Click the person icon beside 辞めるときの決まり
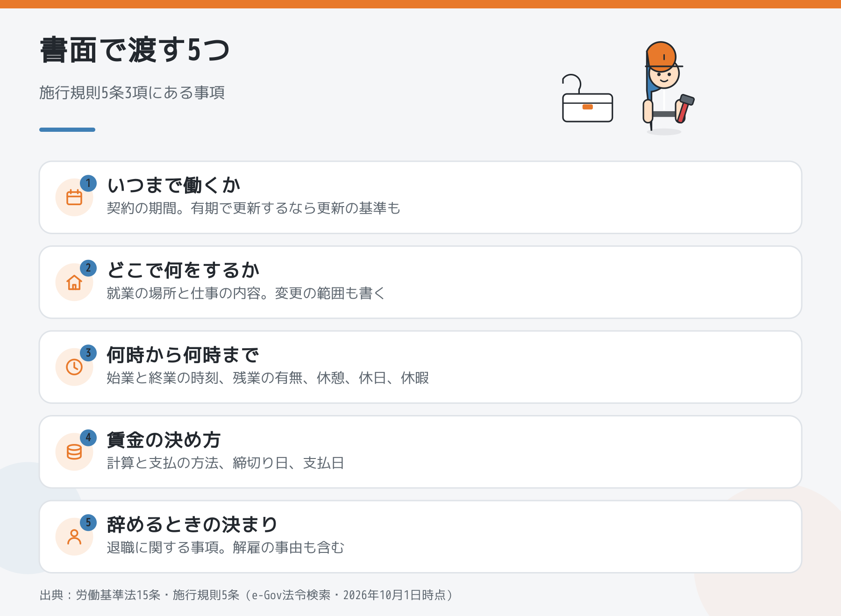 (74, 537)
